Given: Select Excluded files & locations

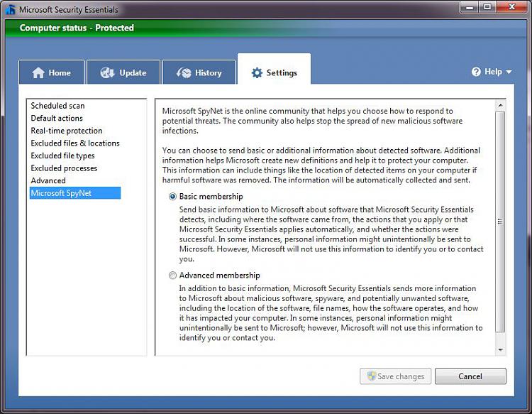Looking at the screenshot, I should tap(75, 143).
